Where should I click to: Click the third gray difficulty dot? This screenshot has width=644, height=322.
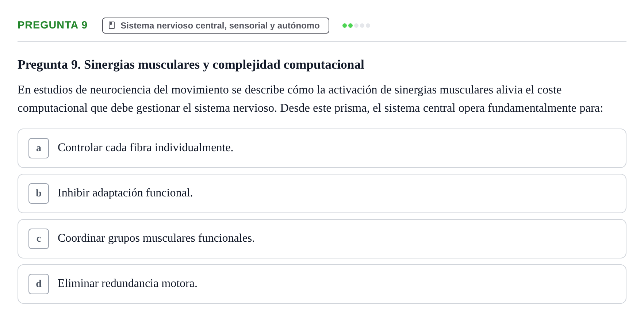click(x=356, y=26)
